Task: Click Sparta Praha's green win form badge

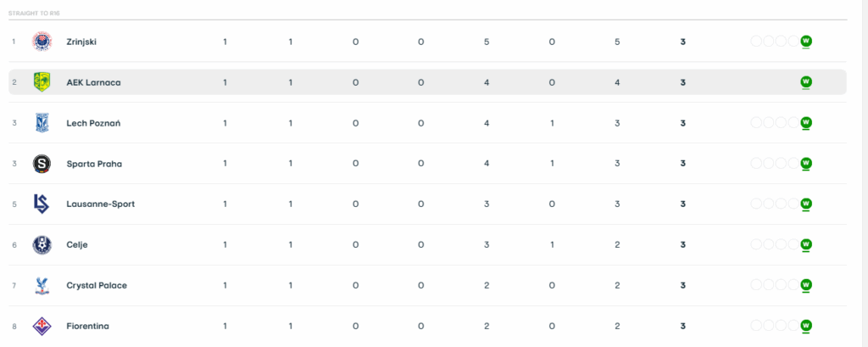Action: click(x=807, y=163)
